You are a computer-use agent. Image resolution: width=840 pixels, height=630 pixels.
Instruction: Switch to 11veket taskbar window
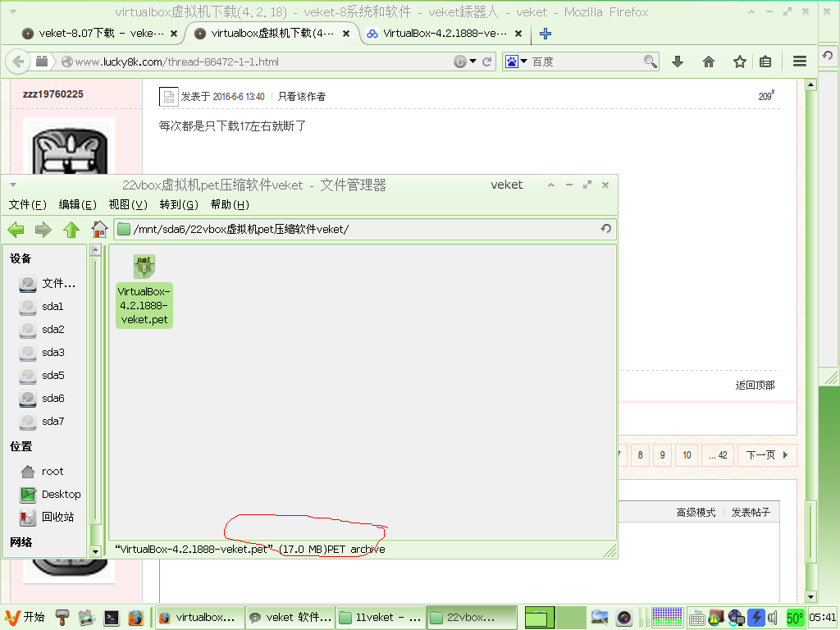click(381, 618)
